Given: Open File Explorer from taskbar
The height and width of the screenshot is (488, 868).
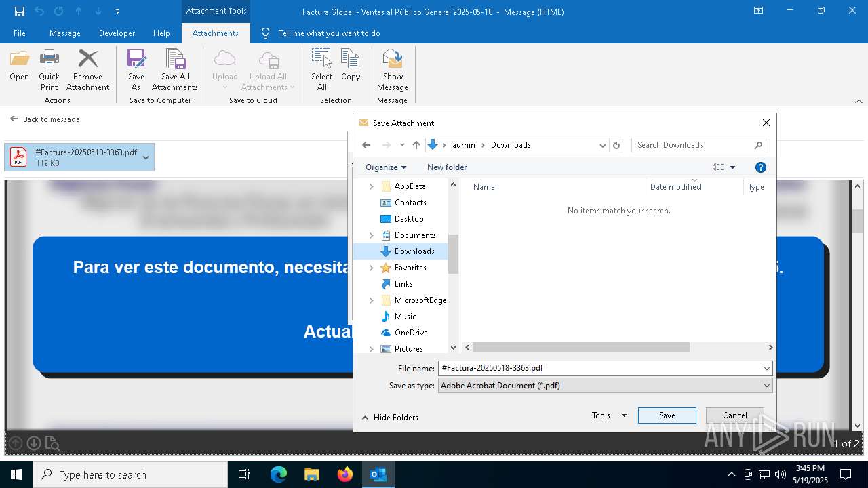Looking at the screenshot, I should (312, 474).
